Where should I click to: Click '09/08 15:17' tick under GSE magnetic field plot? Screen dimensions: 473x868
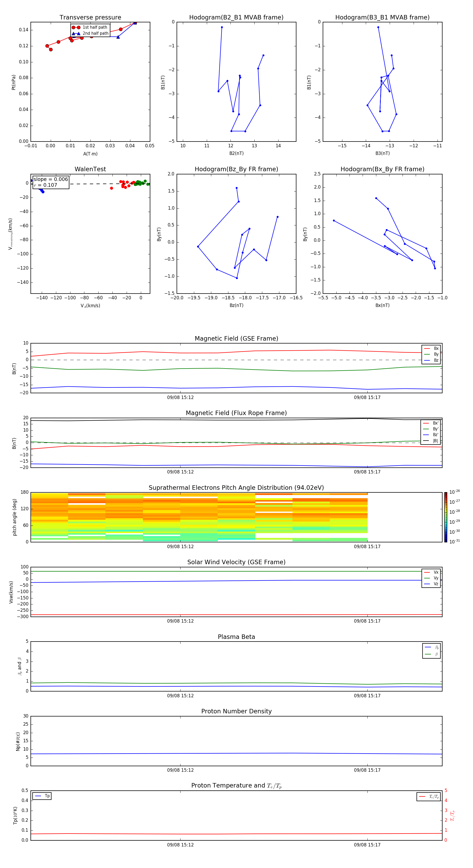pyautogui.click(x=367, y=398)
